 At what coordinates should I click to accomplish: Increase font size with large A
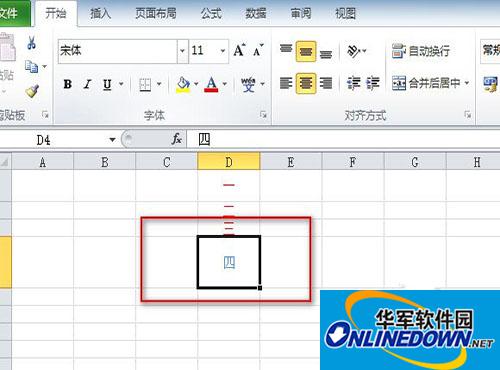(x=239, y=51)
